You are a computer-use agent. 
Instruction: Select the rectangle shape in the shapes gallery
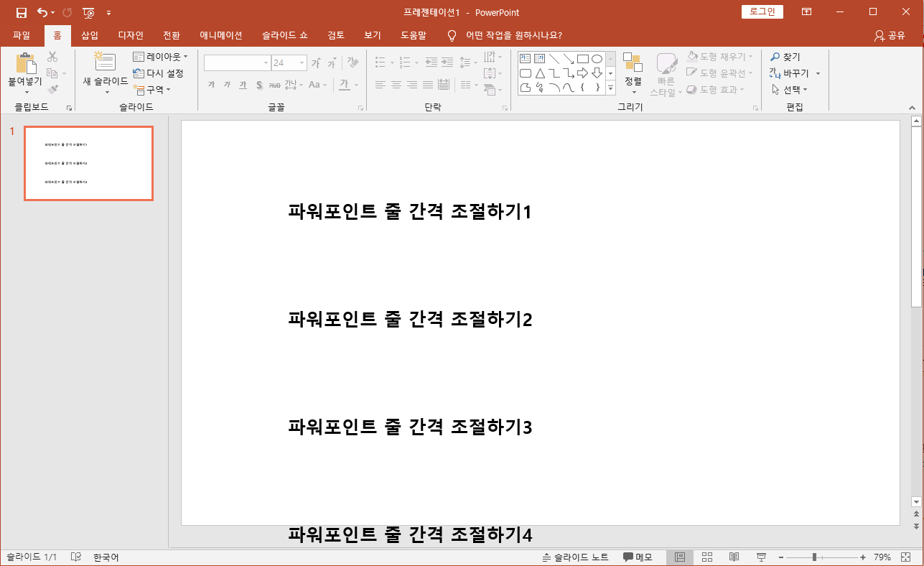point(582,59)
